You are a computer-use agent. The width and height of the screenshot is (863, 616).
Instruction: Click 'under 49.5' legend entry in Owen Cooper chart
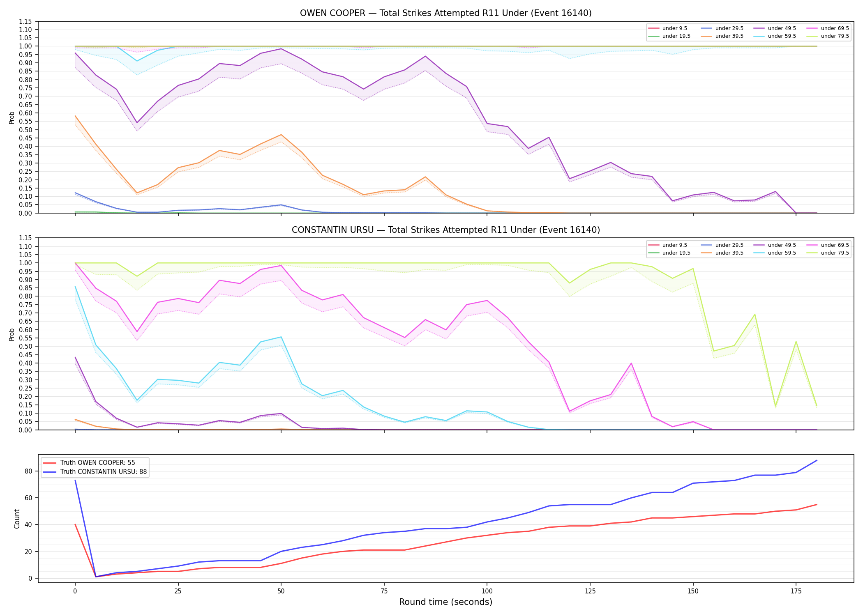(x=775, y=28)
